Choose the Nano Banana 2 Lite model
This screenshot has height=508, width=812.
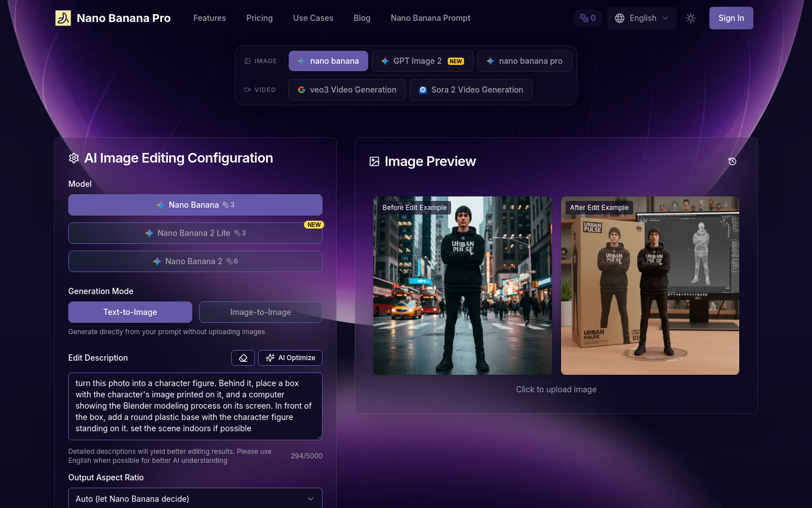[195, 233]
